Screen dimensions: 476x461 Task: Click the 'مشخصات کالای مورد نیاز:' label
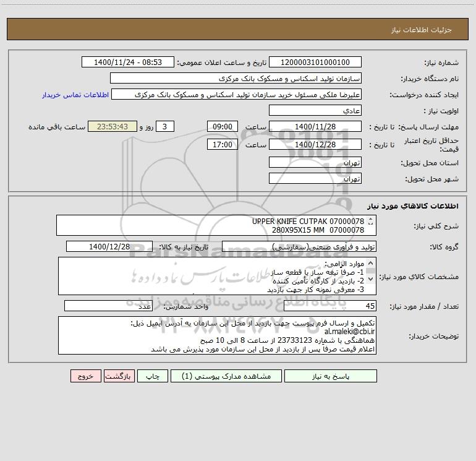tap(419, 277)
